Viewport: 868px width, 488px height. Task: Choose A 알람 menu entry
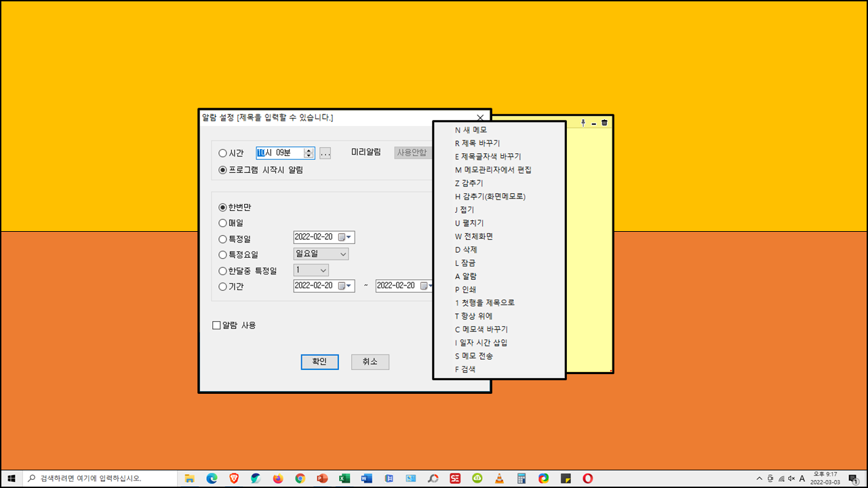point(499,277)
